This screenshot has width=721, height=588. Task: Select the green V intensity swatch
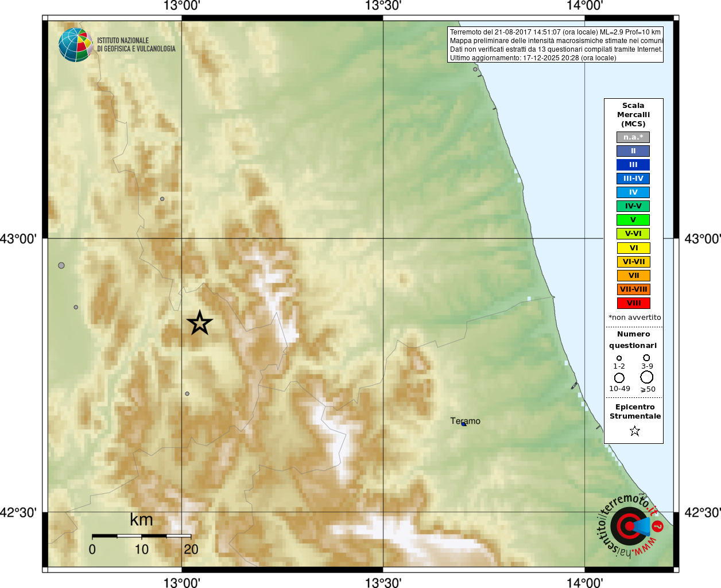coord(633,220)
